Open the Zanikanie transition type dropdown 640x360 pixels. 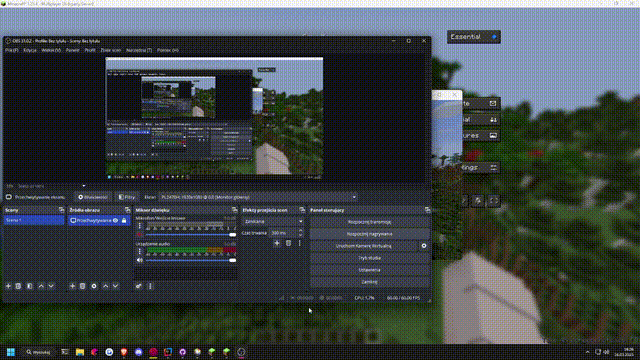[x=273, y=222]
